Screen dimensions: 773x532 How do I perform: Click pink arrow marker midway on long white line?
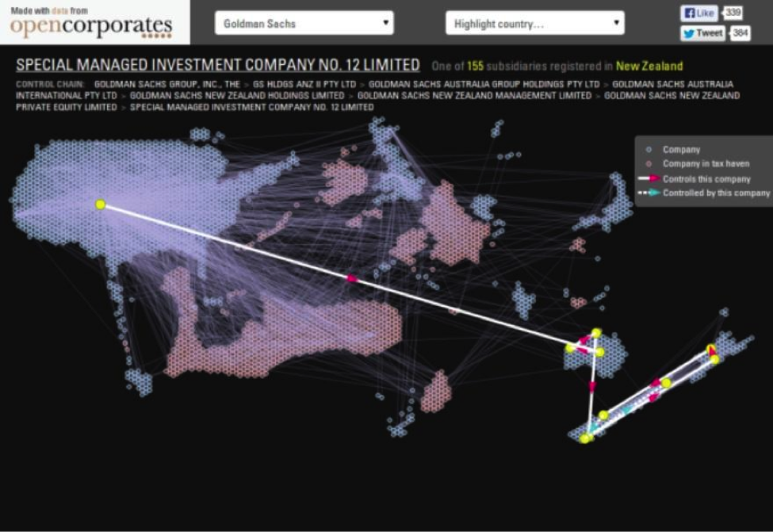[352, 278]
